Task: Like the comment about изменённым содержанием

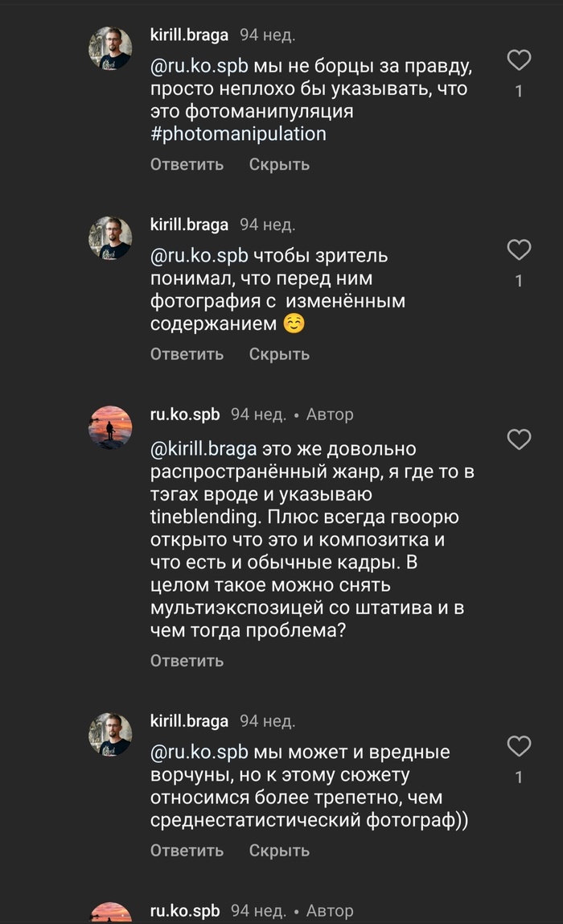Action: coord(520,250)
